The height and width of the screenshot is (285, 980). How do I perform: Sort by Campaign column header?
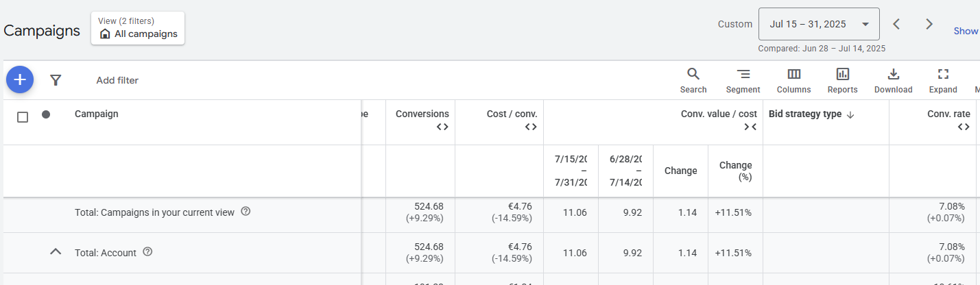click(x=96, y=114)
